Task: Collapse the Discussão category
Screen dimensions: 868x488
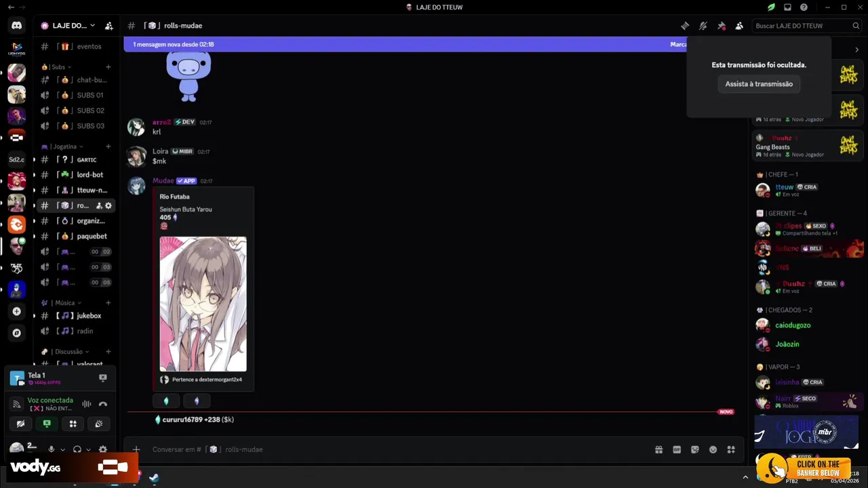Action: click(x=66, y=352)
